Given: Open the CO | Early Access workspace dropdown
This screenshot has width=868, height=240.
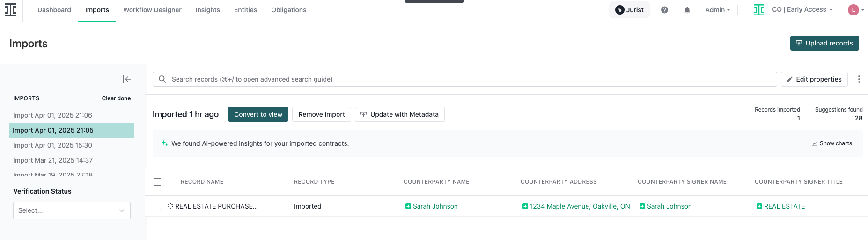Looking at the screenshot, I should [802, 10].
